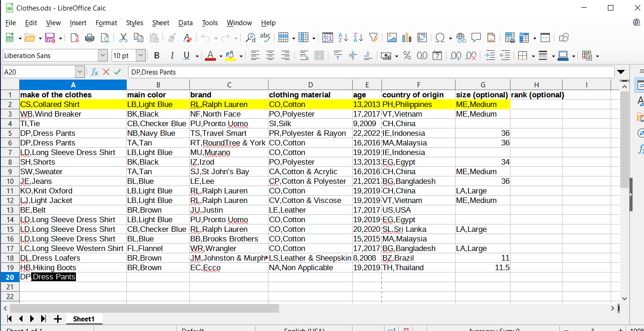Toggle wrap text in cell
Screen dimensions: 644x331
[304, 56]
